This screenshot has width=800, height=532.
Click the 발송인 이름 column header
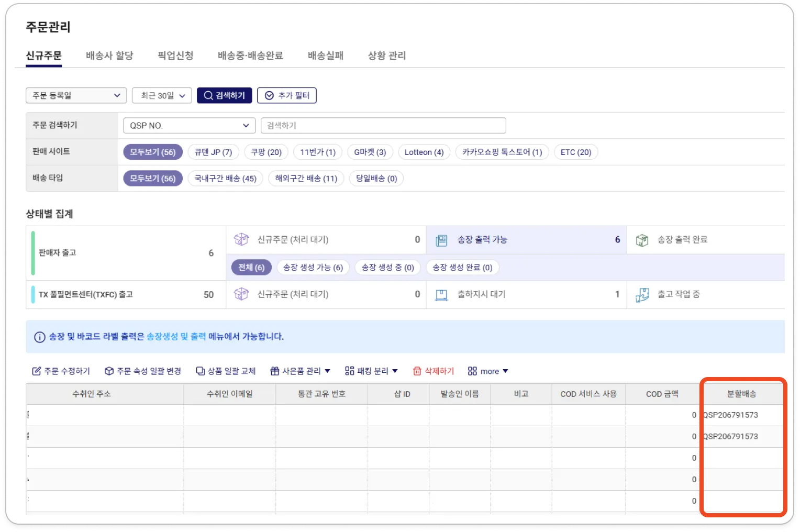coord(460,394)
